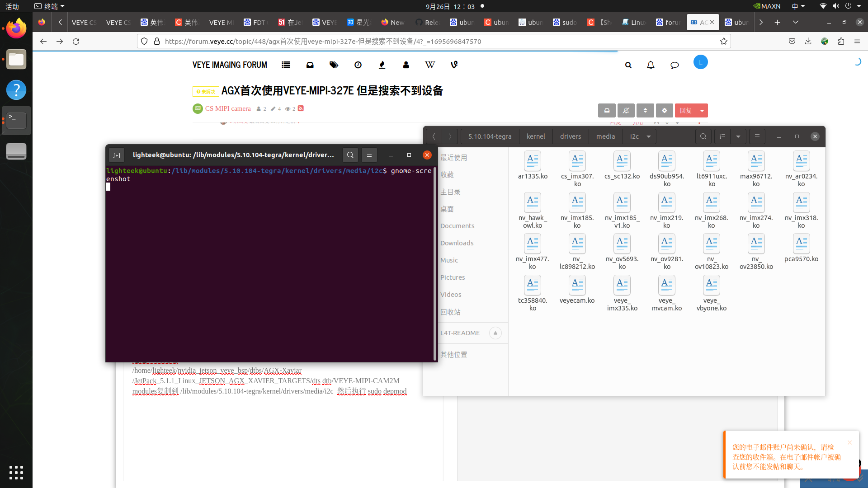Viewport: 868px width, 488px height.
Task: Open the forum wiki W icon
Action: (430, 65)
